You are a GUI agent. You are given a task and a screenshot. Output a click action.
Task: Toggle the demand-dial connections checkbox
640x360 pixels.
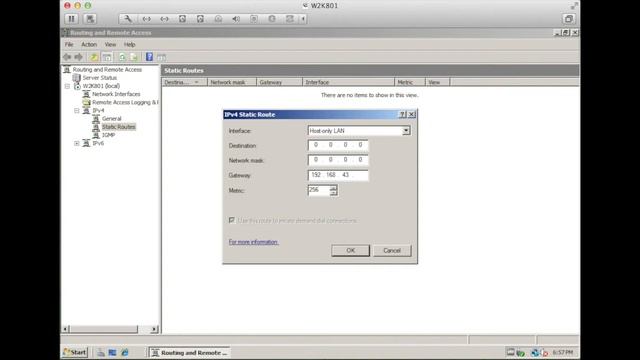(x=232, y=220)
